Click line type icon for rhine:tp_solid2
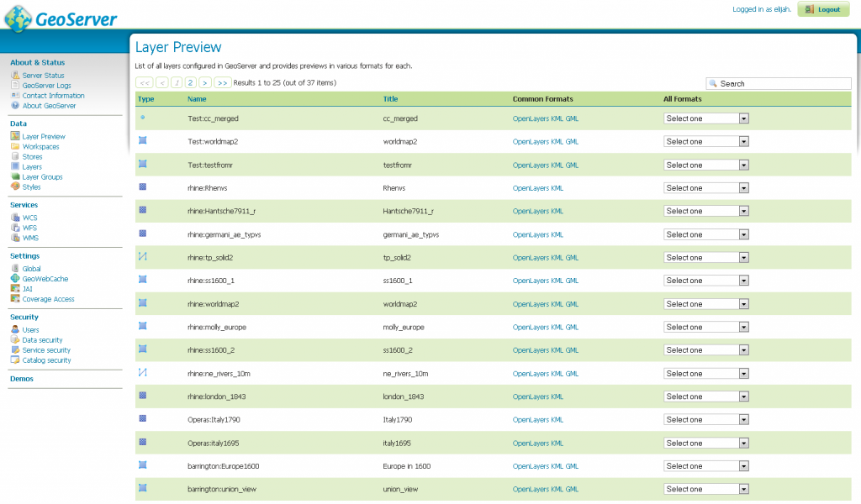The height and width of the screenshot is (504, 861). click(x=143, y=256)
